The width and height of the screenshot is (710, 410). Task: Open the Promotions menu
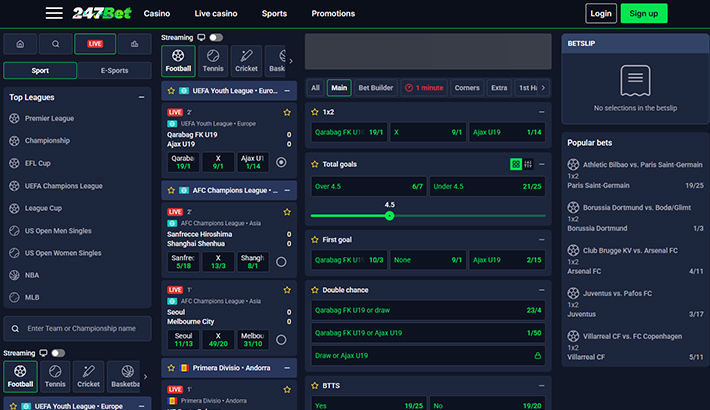tap(333, 14)
